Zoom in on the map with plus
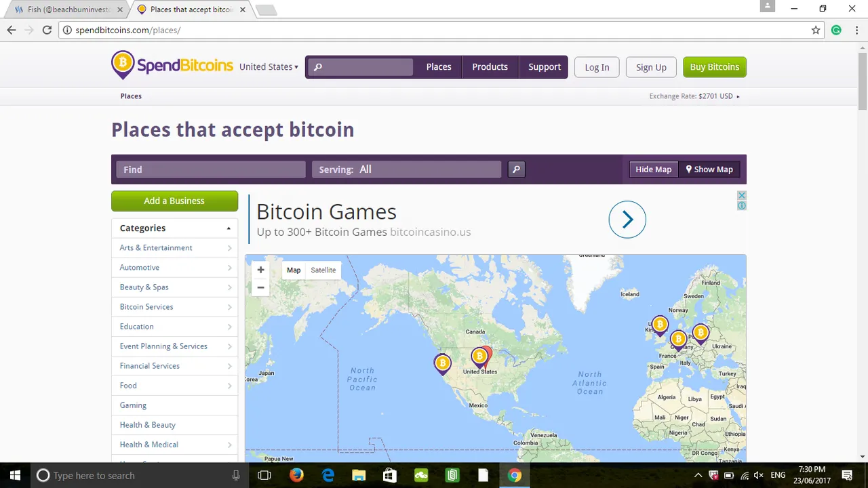Screen dimensions: 868x488 pyautogui.click(x=260, y=270)
